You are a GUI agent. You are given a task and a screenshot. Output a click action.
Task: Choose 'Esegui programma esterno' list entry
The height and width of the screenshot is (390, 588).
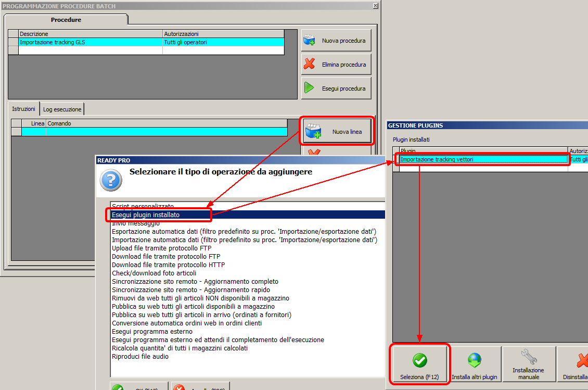pos(152,332)
